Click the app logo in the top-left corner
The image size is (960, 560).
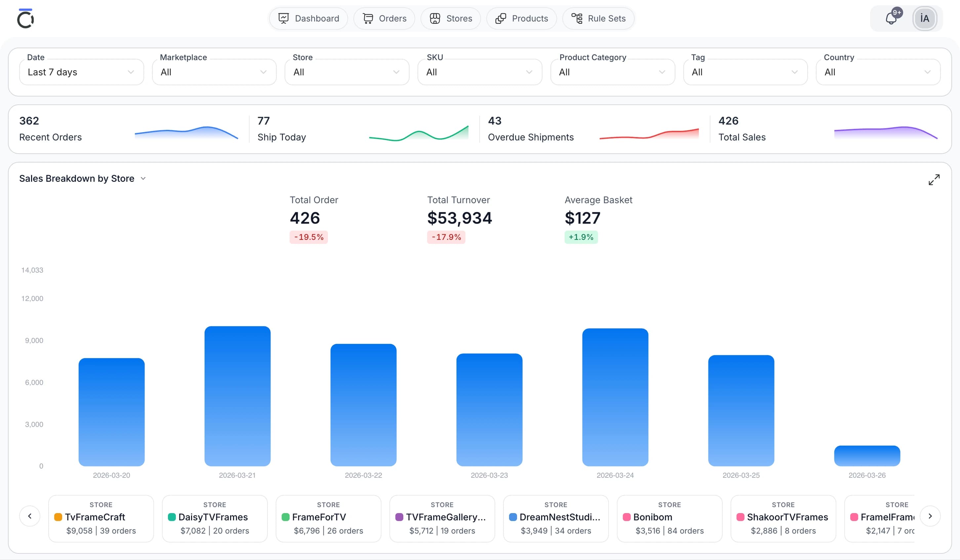tap(26, 18)
